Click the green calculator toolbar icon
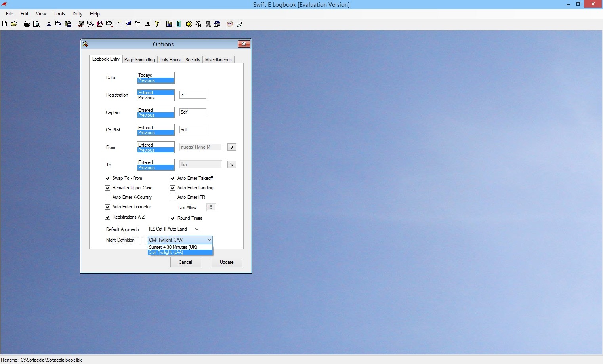This screenshot has width=603, height=364. [x=179, y=24]
